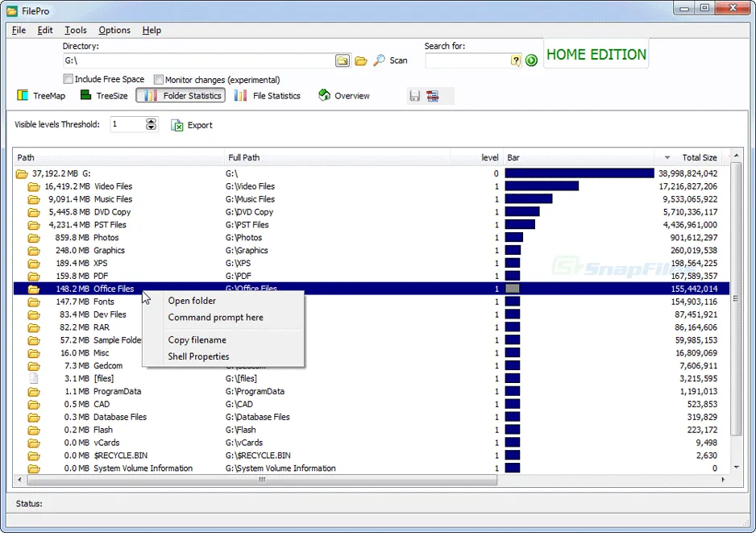Click the Database Files folder icon

click(x=33, y=417)
